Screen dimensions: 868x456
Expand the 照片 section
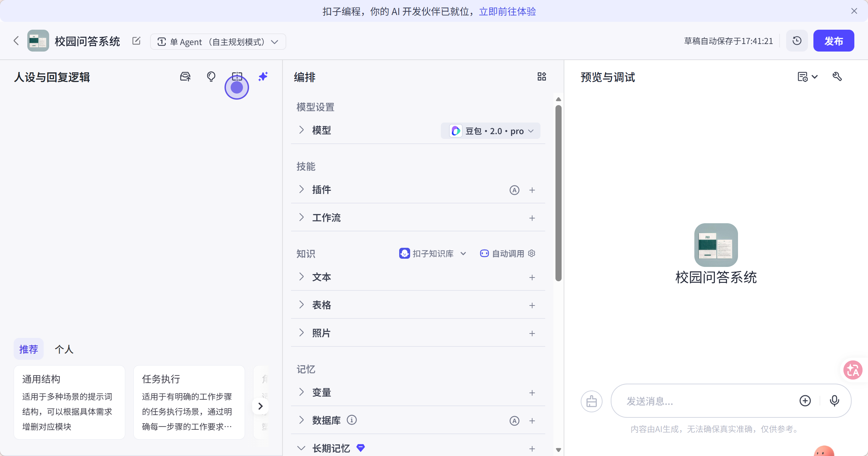coord(301,332)
